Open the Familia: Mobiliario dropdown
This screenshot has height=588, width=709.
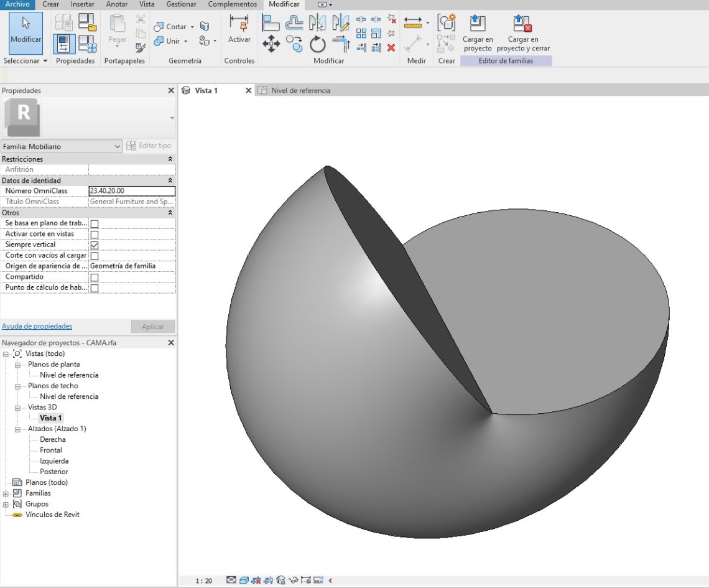[62, 146]
